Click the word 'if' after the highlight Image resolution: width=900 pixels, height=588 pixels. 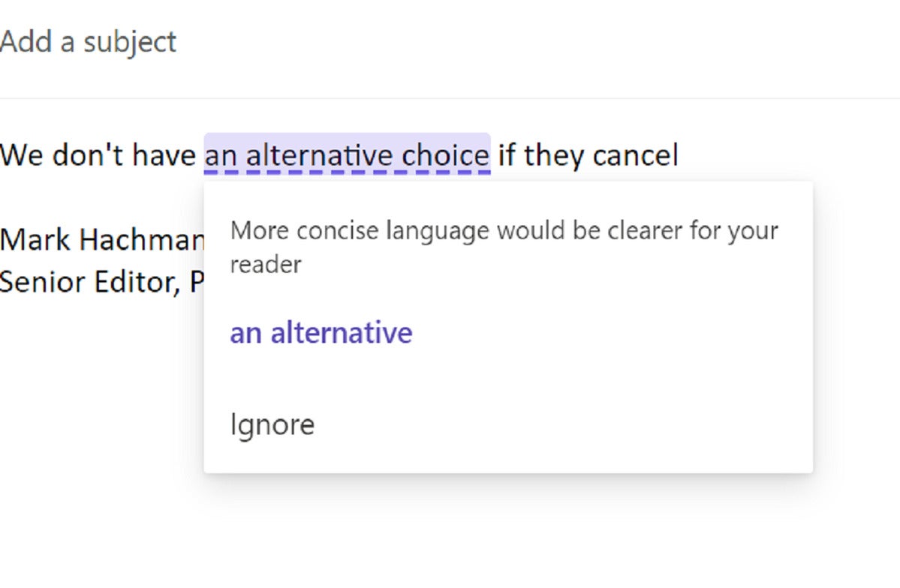coord(507,155)
